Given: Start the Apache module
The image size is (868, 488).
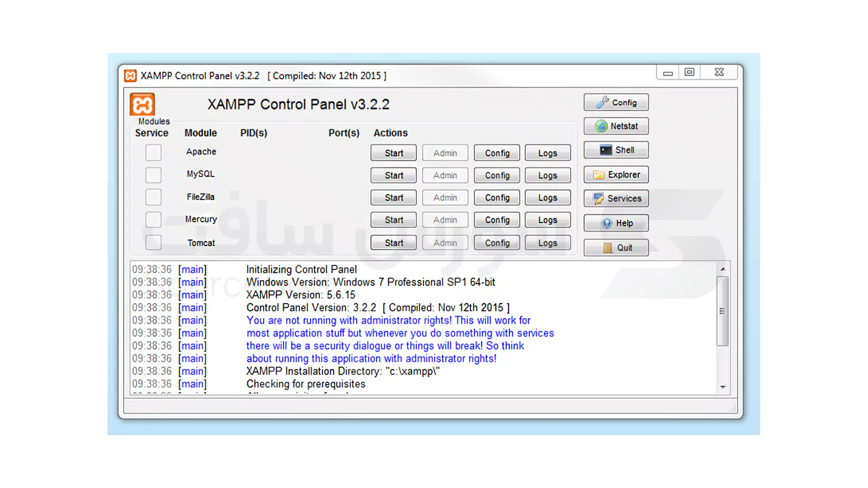Looking at the screenshot, I should pos(393,152).
